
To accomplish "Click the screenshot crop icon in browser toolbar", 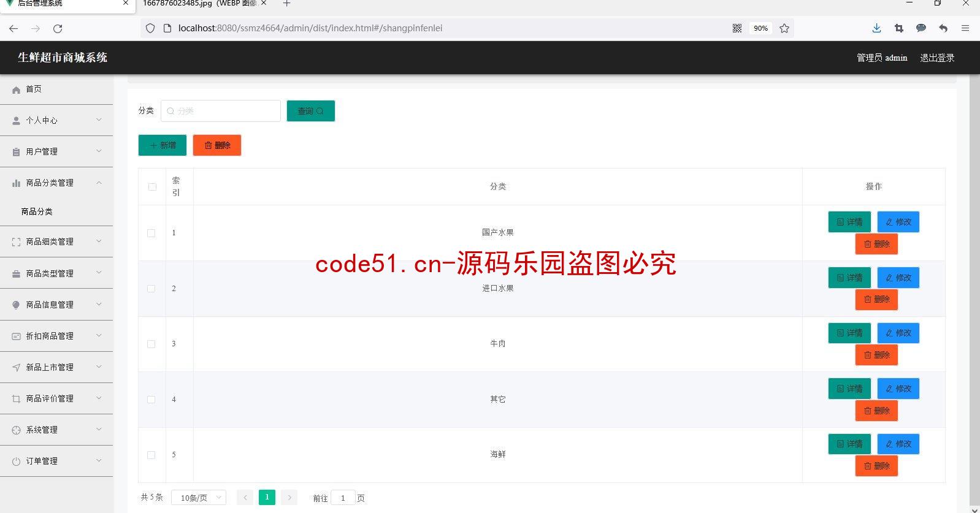I will click(899, 28).
